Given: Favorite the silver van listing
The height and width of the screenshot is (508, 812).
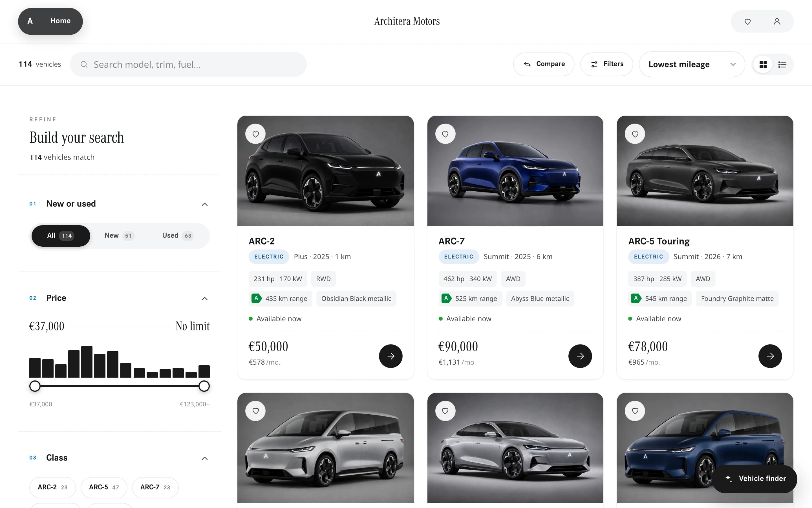Looking at the screenshot, I should click(x=255, y=411).
